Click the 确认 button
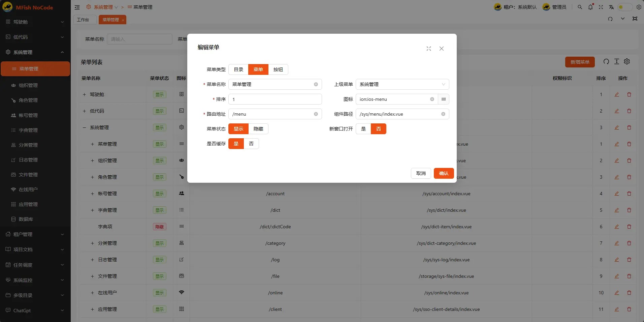The image size is (644, 322). [x=444, y=173]
